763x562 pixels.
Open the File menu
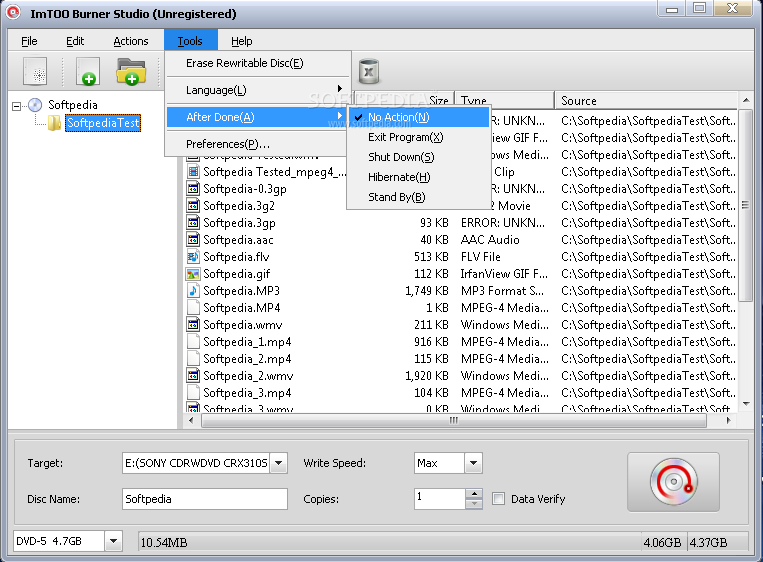29,41
